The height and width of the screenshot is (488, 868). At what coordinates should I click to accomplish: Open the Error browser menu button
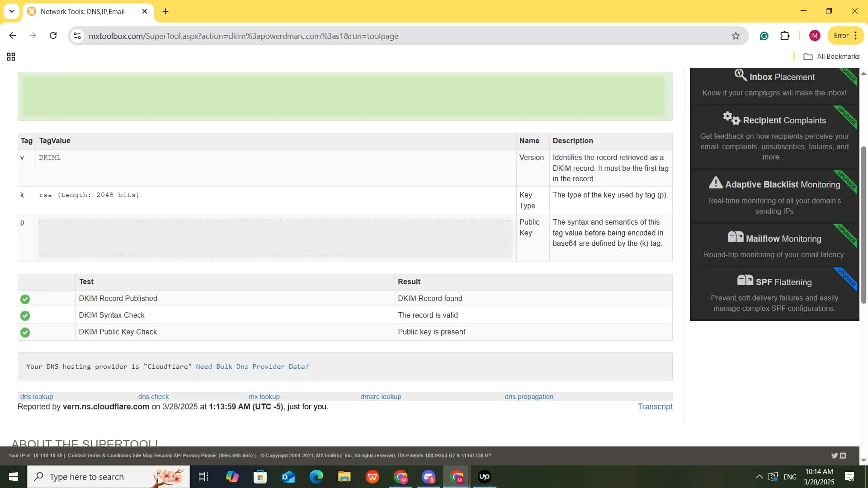[845, 36]
